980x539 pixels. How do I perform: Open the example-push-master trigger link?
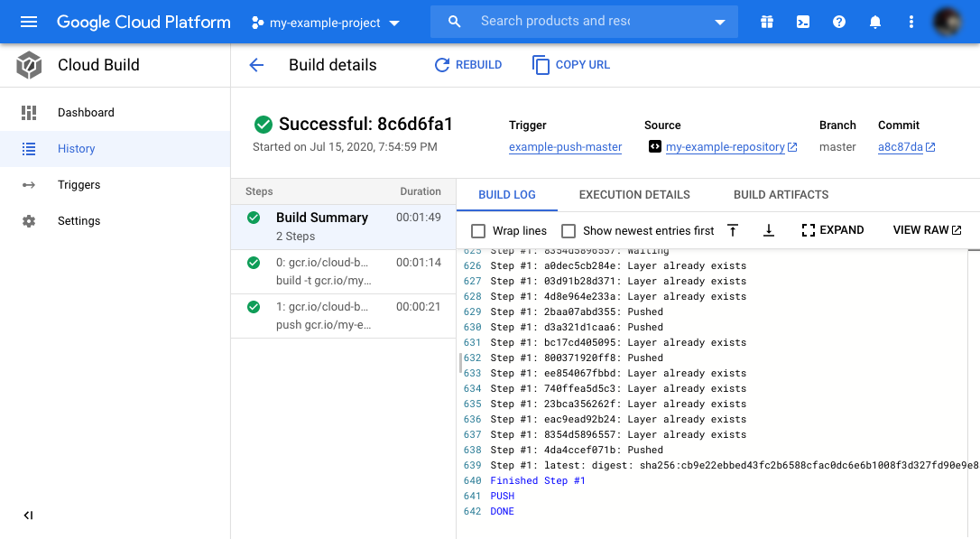point(565,147)
